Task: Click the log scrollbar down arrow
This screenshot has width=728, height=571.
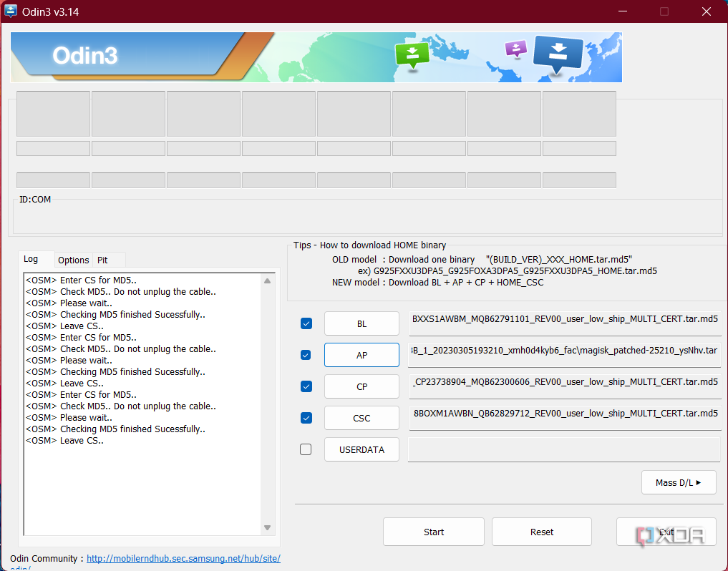Action: tap(268, 528)
